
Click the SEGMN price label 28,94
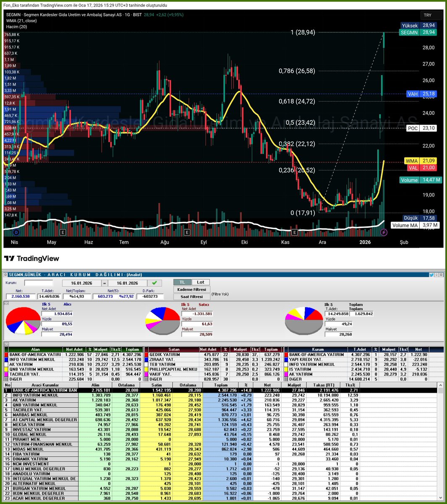418,32
